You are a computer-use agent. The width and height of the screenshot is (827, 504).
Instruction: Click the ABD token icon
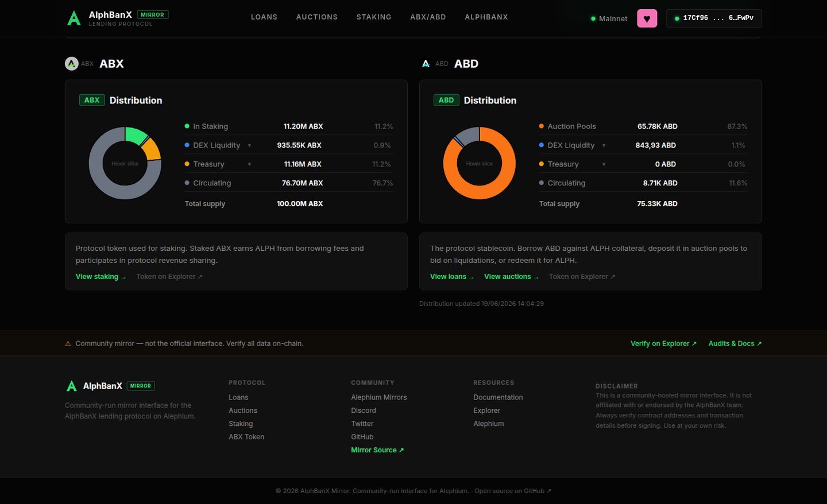(426, 64)
